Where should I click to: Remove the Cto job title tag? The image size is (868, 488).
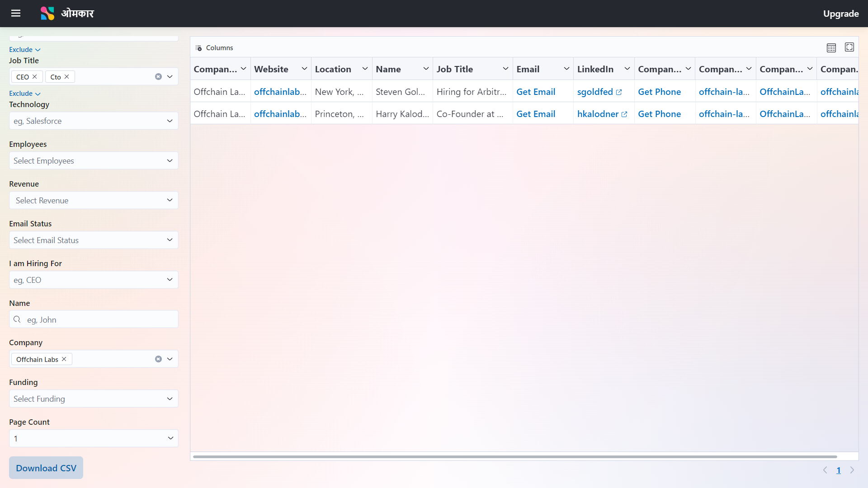point(67,76)
